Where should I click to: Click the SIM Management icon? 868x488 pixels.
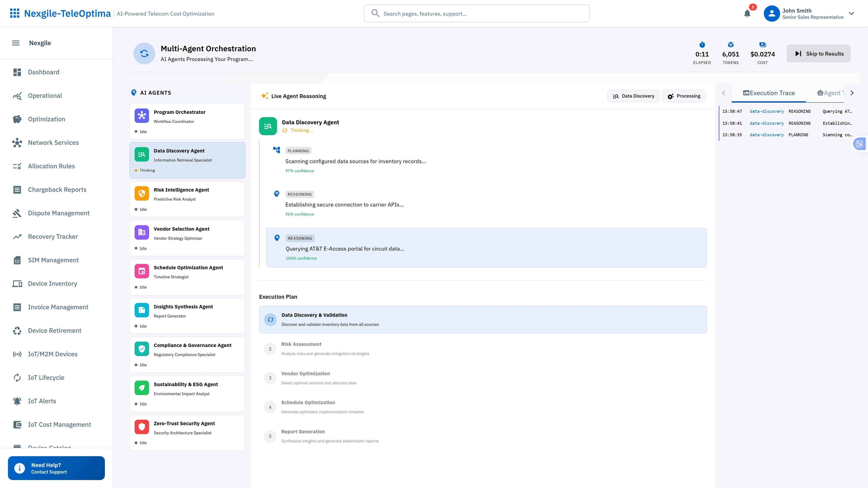tap(17, 260)
